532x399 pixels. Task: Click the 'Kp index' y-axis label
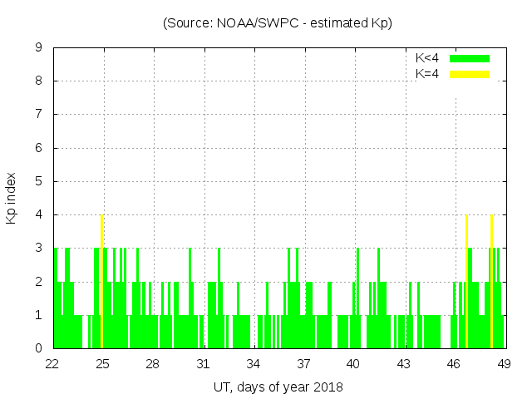tap(12, 199)
